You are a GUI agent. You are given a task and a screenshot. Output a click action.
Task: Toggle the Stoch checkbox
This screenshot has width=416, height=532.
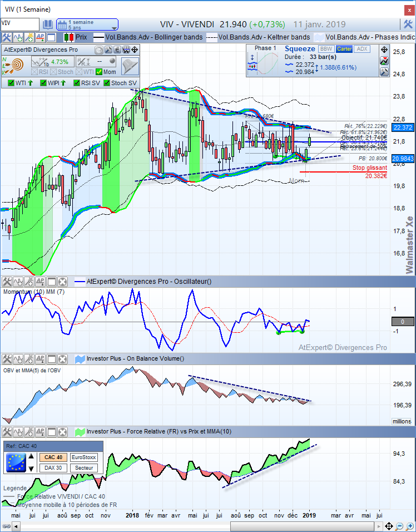point(53,72)
